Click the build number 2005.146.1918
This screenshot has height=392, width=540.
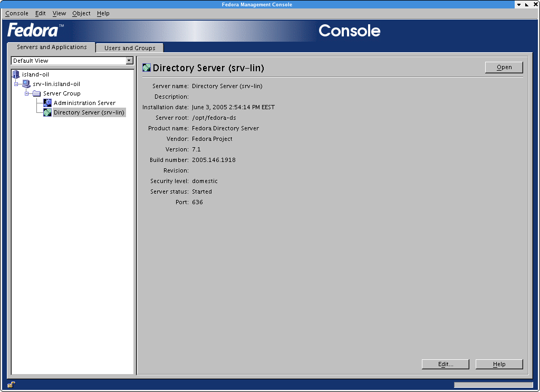tap(214, 160)
